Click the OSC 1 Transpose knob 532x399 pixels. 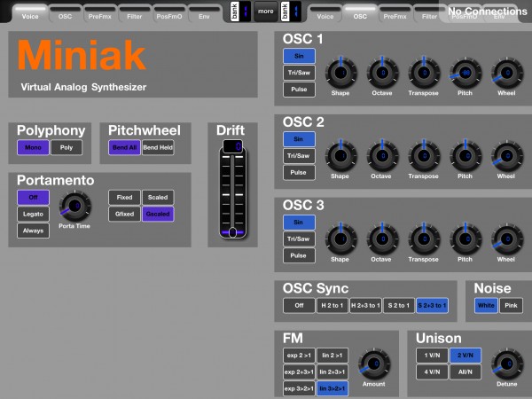(x=424, y=73)
